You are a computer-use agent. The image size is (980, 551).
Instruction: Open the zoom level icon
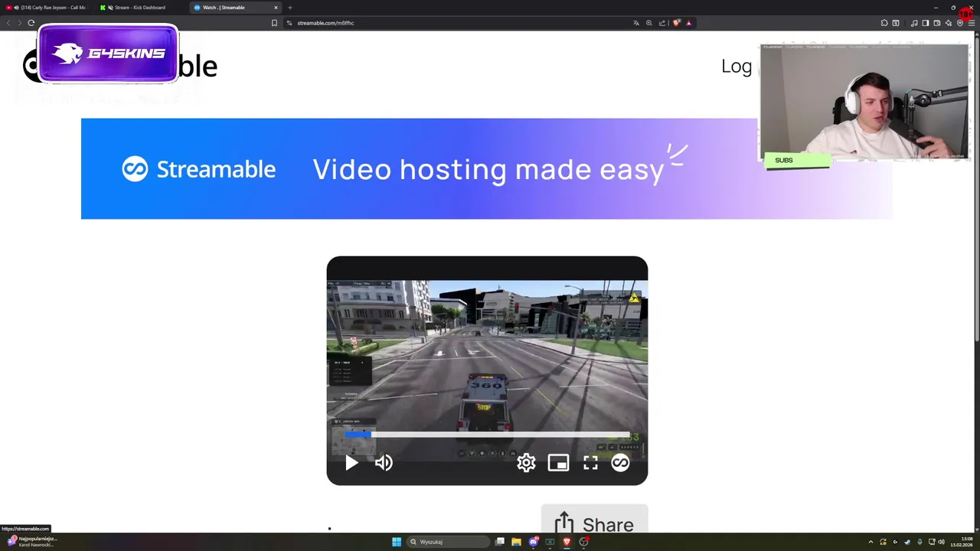[648, 23]
